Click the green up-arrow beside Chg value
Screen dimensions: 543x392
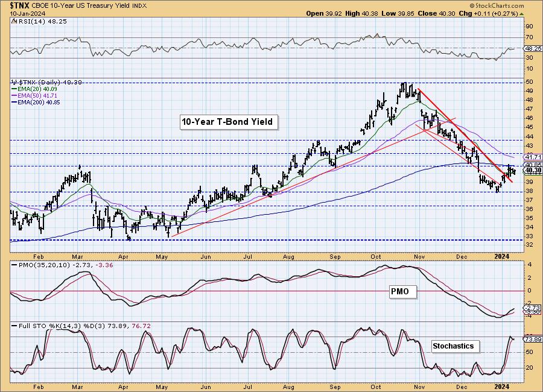tap(521, 14)
